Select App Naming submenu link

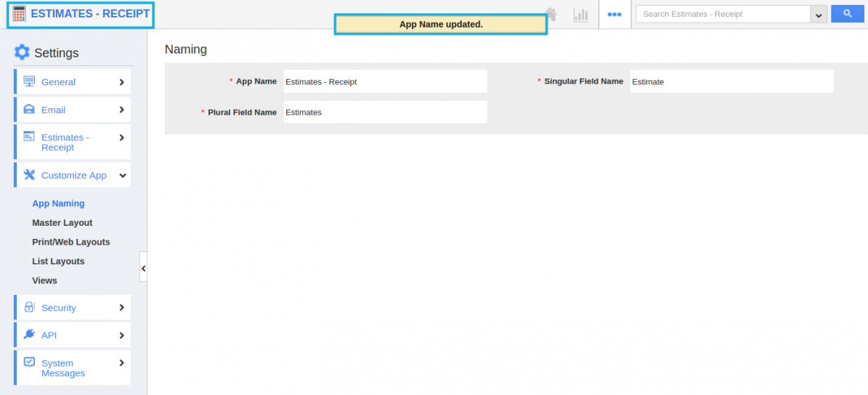click(58, 203)
